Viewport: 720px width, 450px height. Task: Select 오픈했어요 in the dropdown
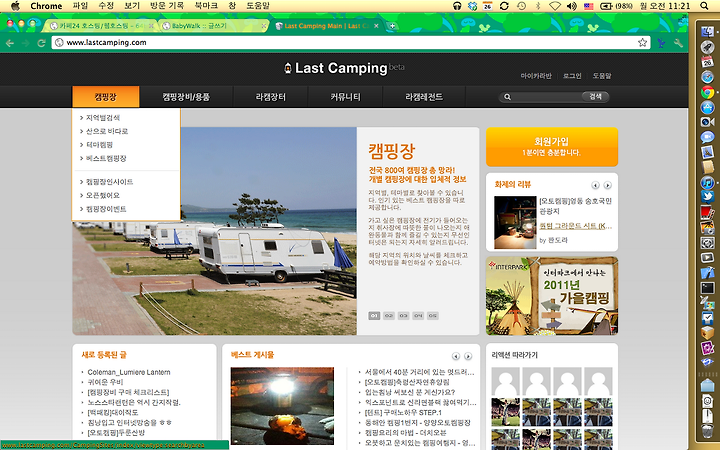(103, 195)
